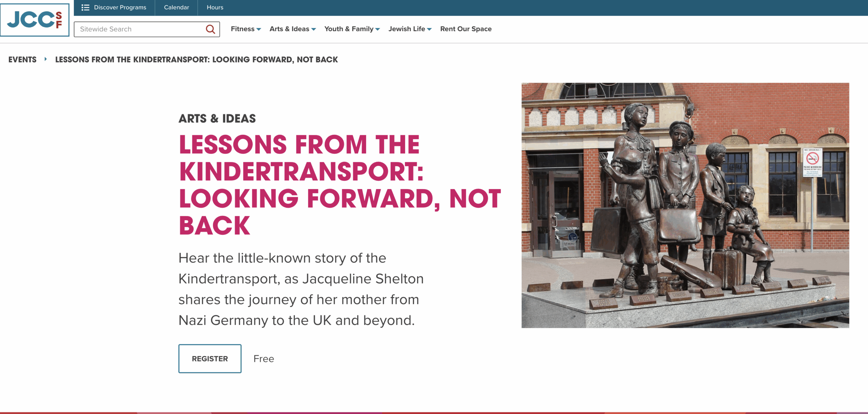This screenshot has width=868, height=414.
Task: Open Discover Programs menu
Action: point(114,7)
